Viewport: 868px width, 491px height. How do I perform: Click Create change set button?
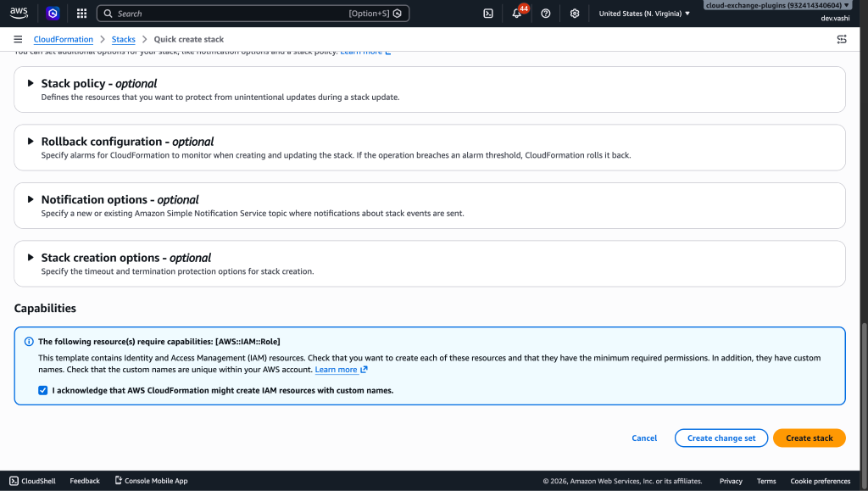point(721,438)
